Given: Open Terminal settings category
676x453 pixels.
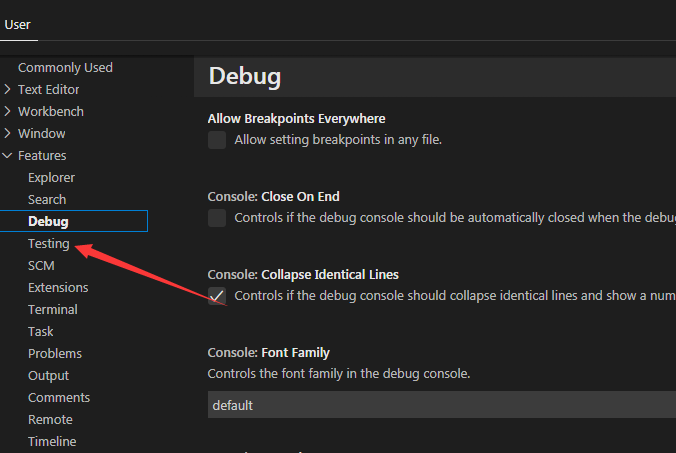Looking at the screenshot, I should (x=52, y=310).
